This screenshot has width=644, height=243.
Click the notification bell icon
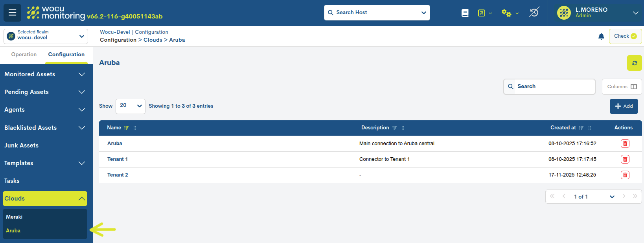pyautogui.click(x=601, y=37)
